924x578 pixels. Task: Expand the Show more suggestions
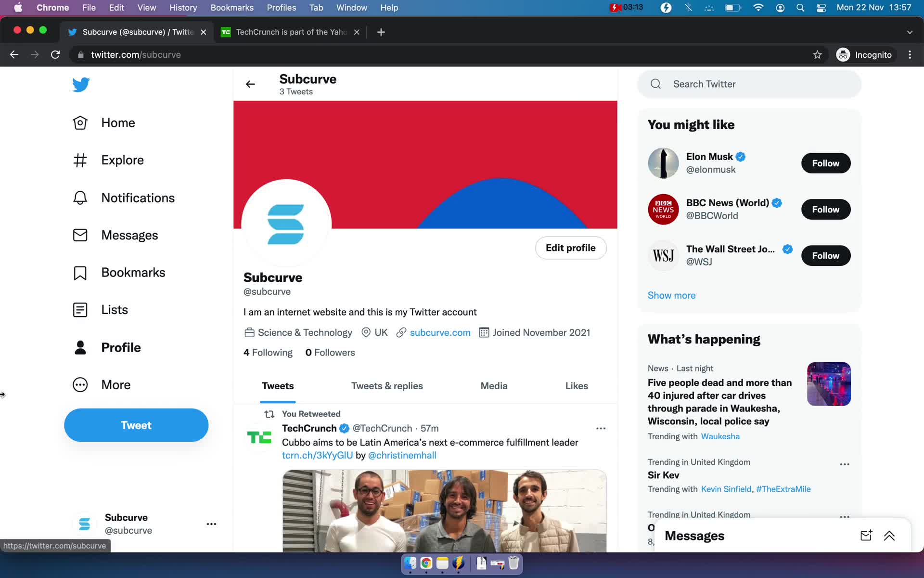pyautogui.click(x=671, y=295)
